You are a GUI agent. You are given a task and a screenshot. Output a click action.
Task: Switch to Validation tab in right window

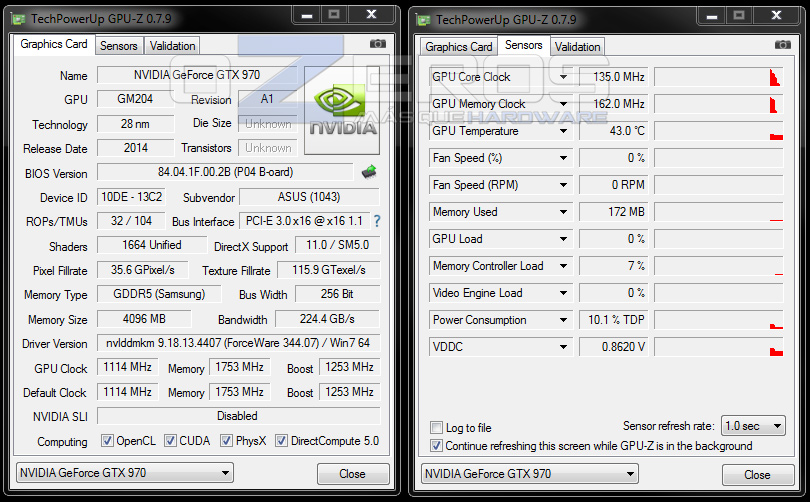pos(578,47)
